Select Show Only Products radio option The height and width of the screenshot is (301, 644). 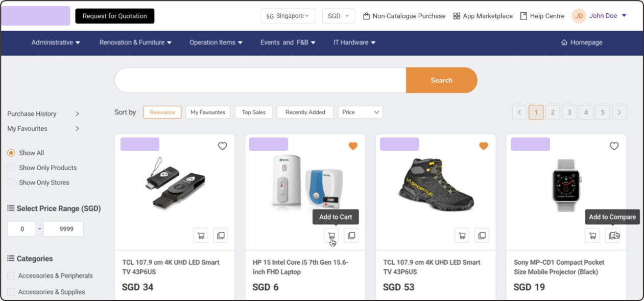tap(11, 168)
